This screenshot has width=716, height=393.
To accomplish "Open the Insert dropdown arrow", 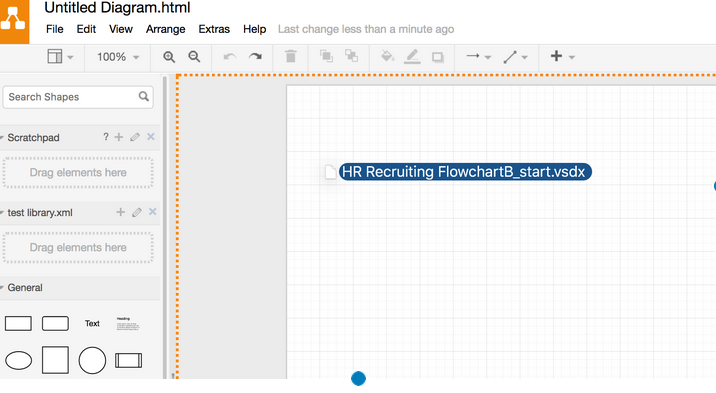I will (572, 58).
